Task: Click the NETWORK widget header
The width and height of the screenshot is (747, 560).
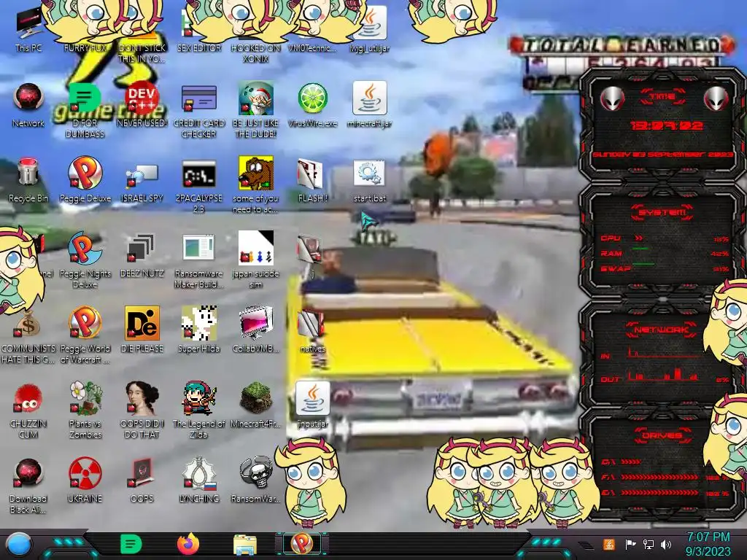Action: pyautogui.click(x=662, y=329)
